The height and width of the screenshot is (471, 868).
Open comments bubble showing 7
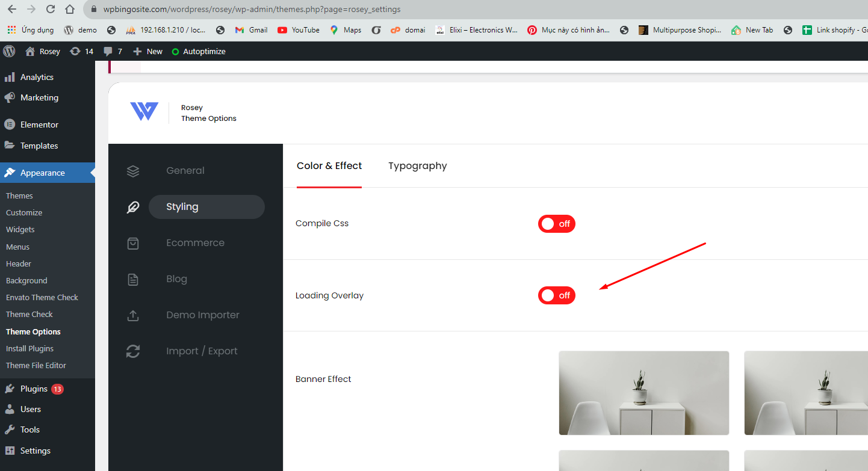tap(113, 51)
